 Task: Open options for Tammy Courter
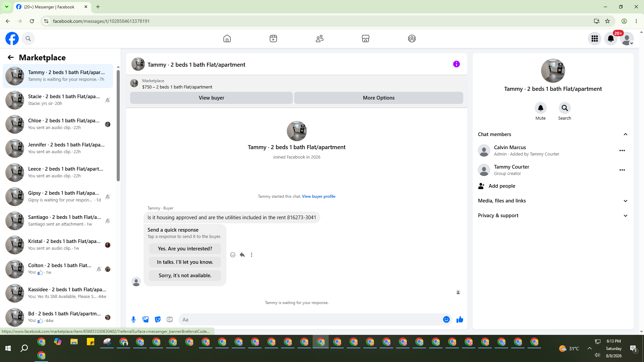[622, 170]
